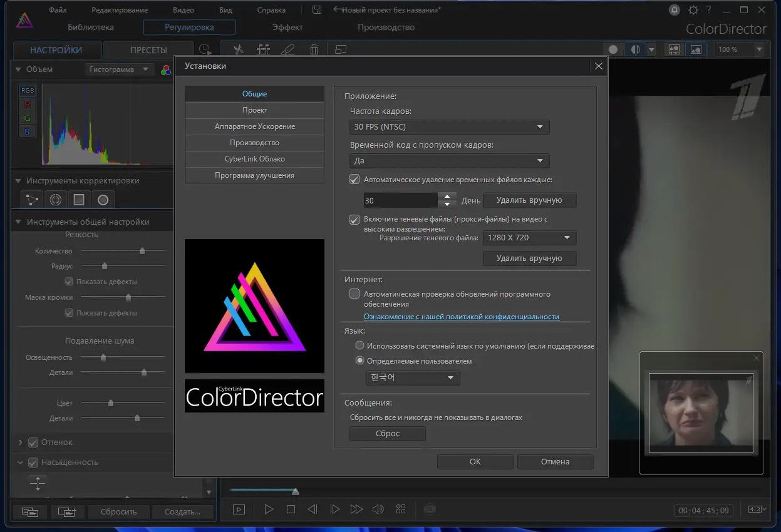Select the blue B histogram channel
The height and width of the screenshot is (532, 781).
[x=27, y=131]
